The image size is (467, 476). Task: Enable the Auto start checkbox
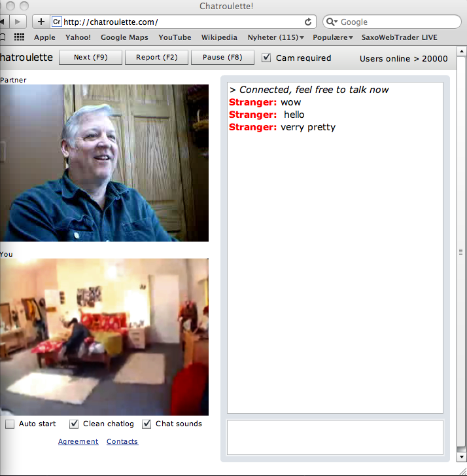pos(10,424)
